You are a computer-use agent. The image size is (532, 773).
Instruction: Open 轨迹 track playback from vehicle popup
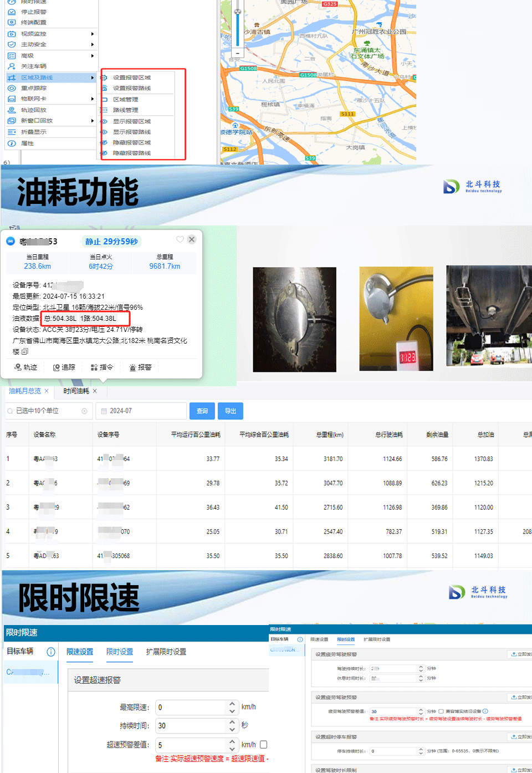point(26,367)
